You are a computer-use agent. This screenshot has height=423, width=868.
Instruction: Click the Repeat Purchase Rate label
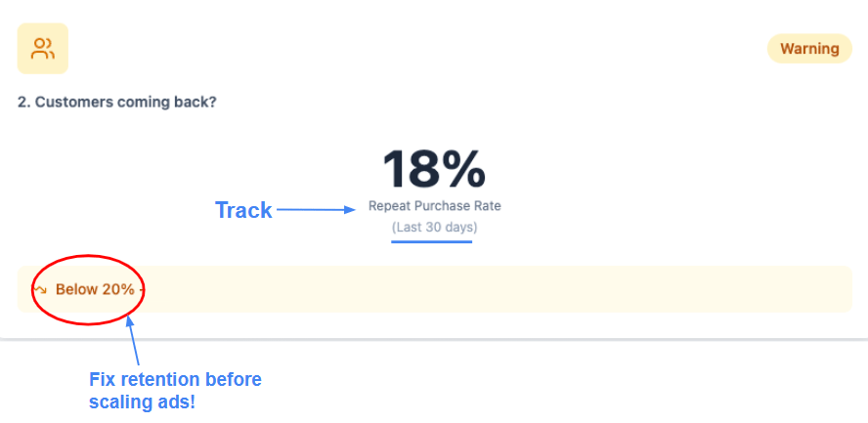coord(434,206)
